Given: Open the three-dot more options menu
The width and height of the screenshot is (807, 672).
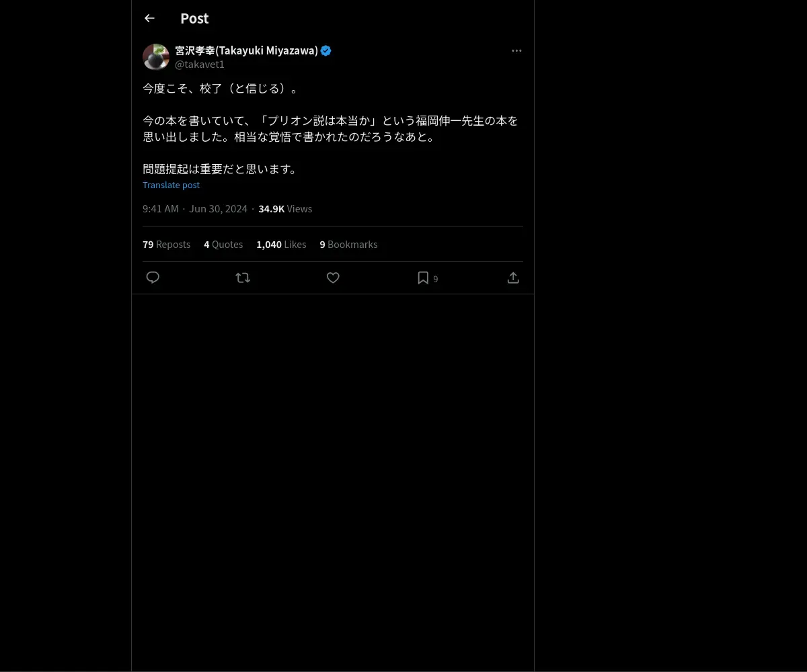Looking at the screenshot, I should pos(516,50).
